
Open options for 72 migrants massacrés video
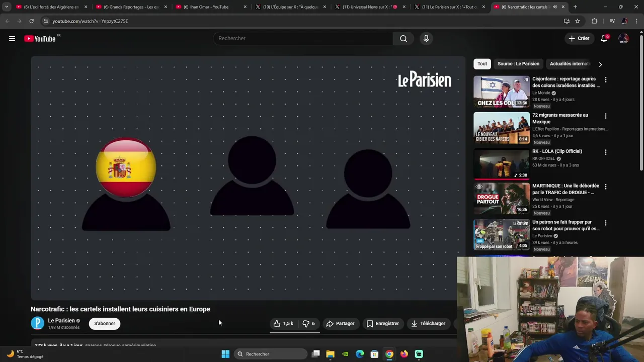coord(605,116)
